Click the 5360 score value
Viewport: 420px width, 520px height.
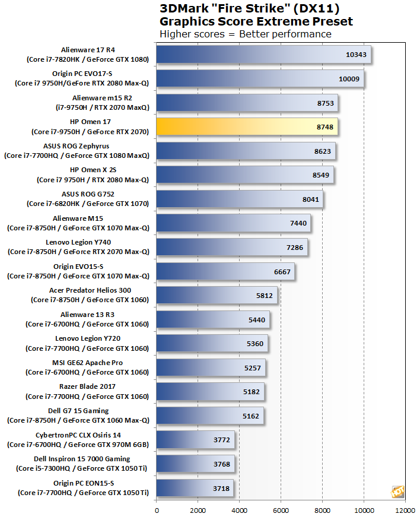click(x=254, y=344)
